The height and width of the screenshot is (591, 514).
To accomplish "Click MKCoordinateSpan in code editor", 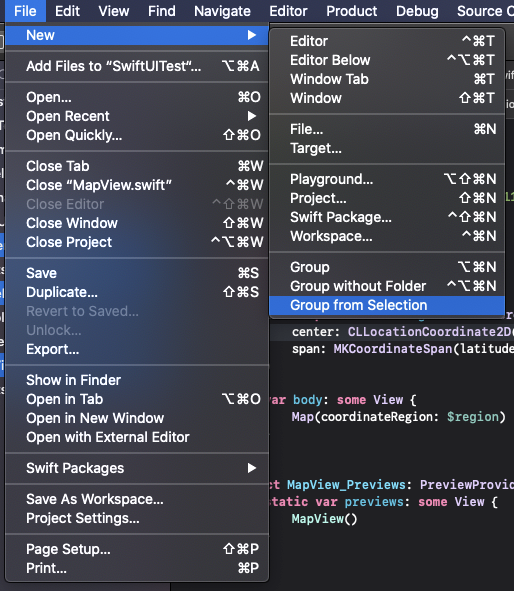I will (393, 349).
